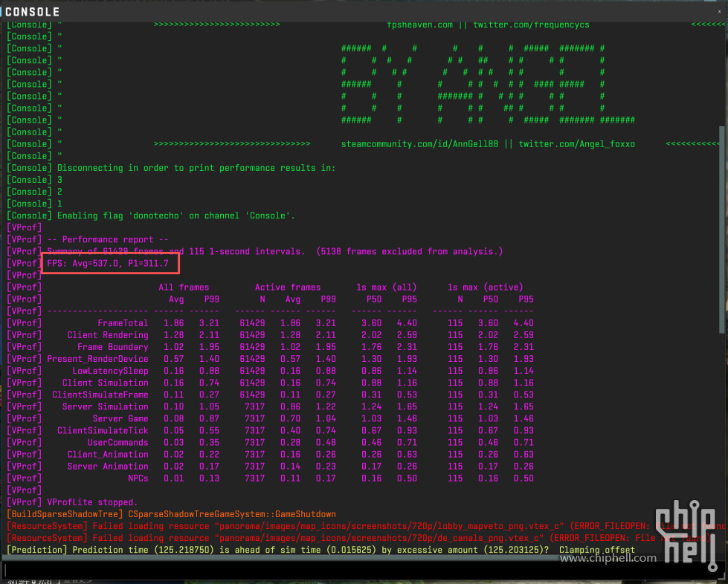Viewport: 728px width, 584px height.
Task: Click the FrameTotal row label
Action: [x=123, y=323]
